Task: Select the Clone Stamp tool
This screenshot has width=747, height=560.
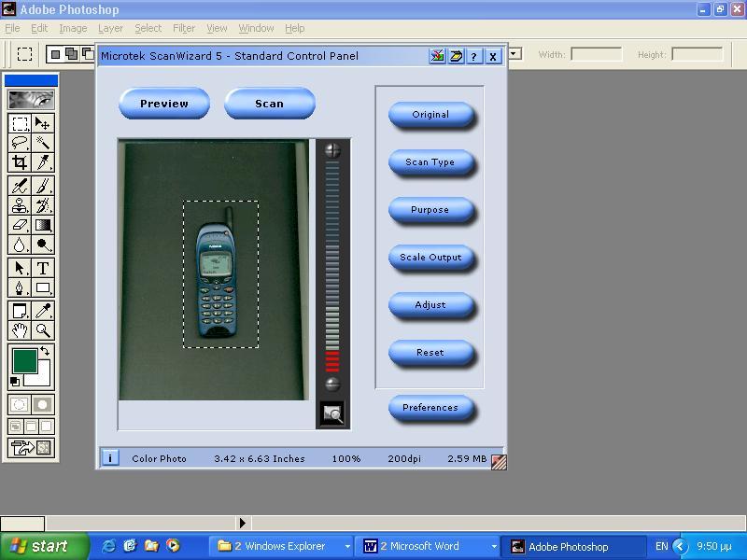Action: pos(20,205)
